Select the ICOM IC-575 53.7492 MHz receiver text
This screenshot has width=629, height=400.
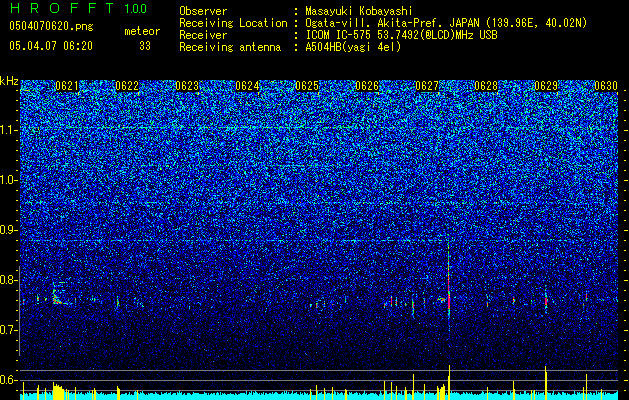coord(402,35)
